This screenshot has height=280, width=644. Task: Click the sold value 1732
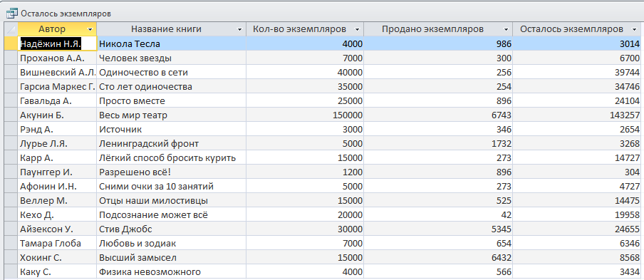501,144
